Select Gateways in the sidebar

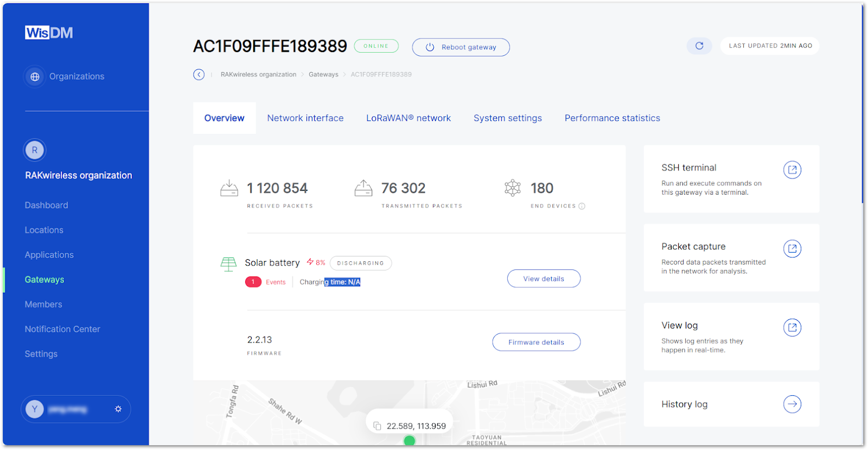(44, 280)
